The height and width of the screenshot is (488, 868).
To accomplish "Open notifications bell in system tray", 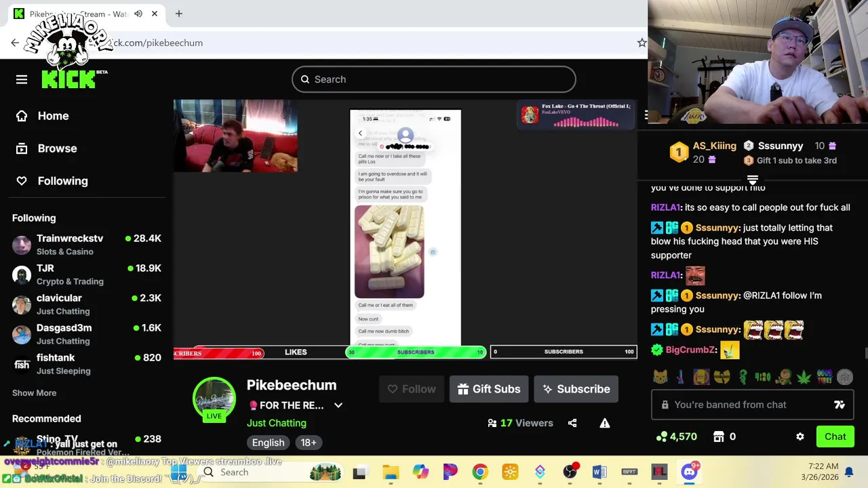I will (x=849, y=472).
